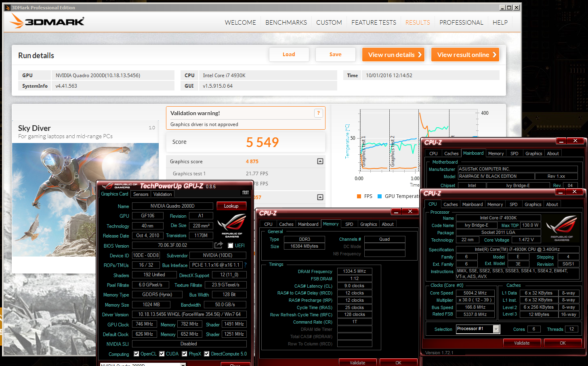Go to BENCHMARKS in 3DMark
The image size is (588, 366).
[x=286, y=23]
